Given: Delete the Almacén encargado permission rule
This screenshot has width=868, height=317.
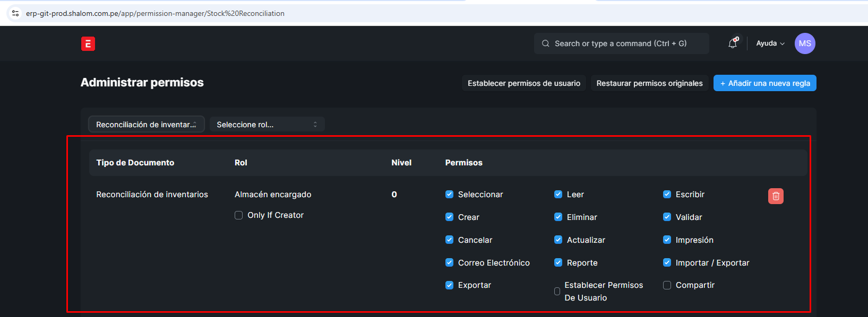Looking at the screenshot, I should (x=776, y=196).
